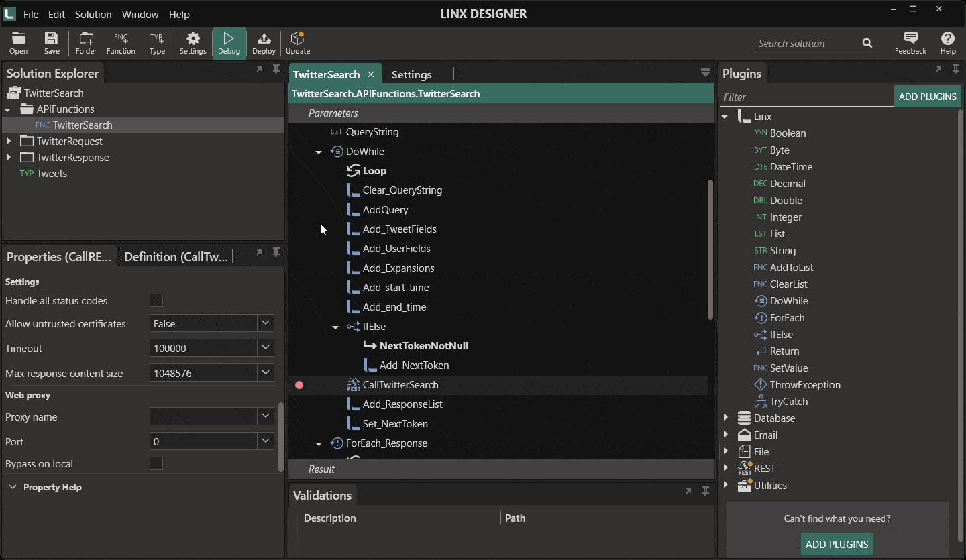966x560 pixels.
Task: Open solution Settings gear in toolbar
Action: point(193,43)
